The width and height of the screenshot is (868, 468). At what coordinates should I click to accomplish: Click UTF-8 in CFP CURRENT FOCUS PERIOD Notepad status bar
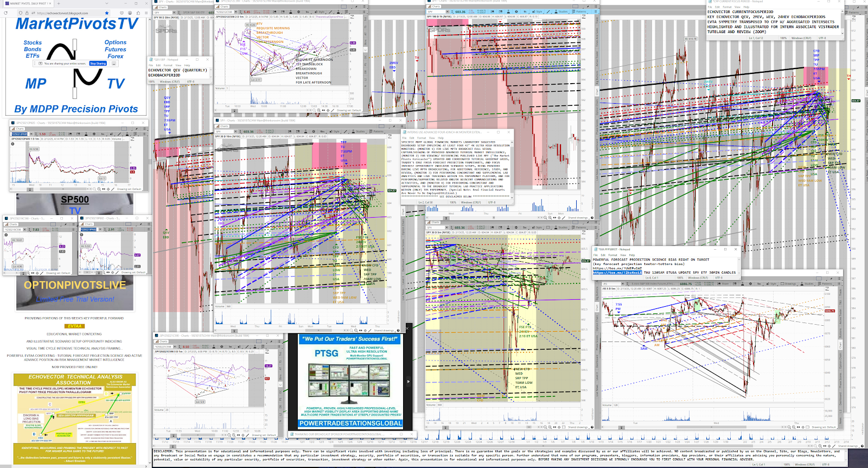click(x=822, y=38)
